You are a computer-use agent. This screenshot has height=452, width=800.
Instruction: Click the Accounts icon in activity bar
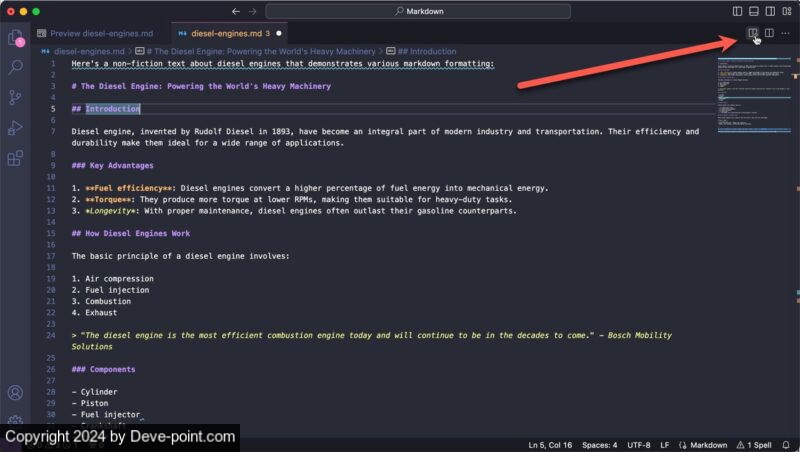pos(15,393)
